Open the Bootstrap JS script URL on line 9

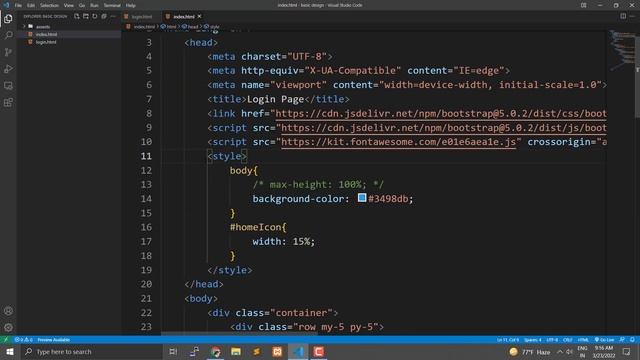click(444, 128)
